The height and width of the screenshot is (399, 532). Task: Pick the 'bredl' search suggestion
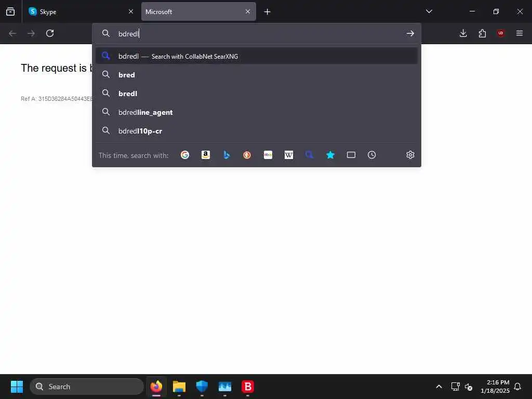click(257, 94)
